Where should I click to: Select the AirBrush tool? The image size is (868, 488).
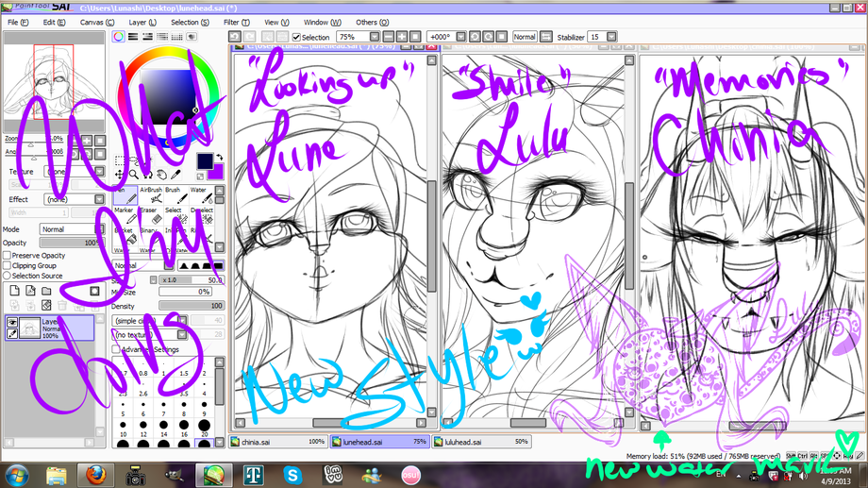pyautogui.click(x=151, y=195)
